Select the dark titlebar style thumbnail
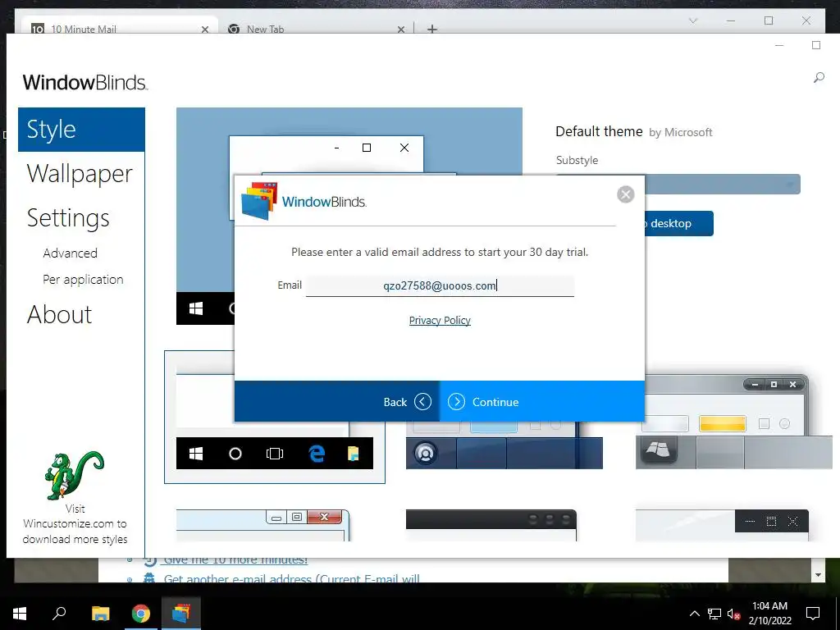The width and height of the screenshot is (840, 630). click(491, 525)
